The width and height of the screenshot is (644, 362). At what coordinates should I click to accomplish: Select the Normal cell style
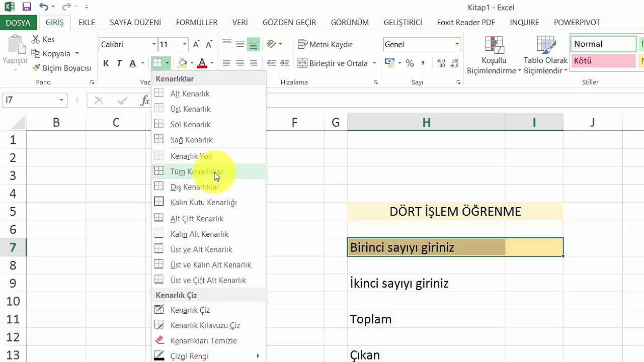(x=603, y=44)
